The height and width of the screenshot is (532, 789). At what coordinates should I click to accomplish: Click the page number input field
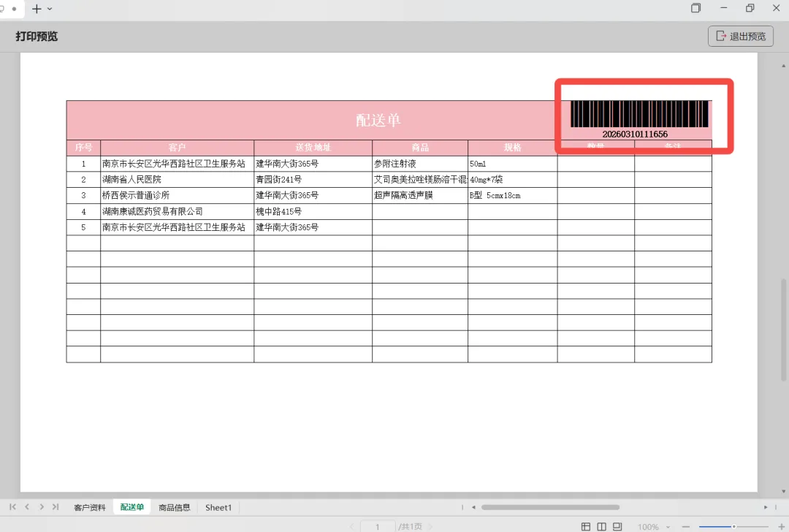pos(378,526)
